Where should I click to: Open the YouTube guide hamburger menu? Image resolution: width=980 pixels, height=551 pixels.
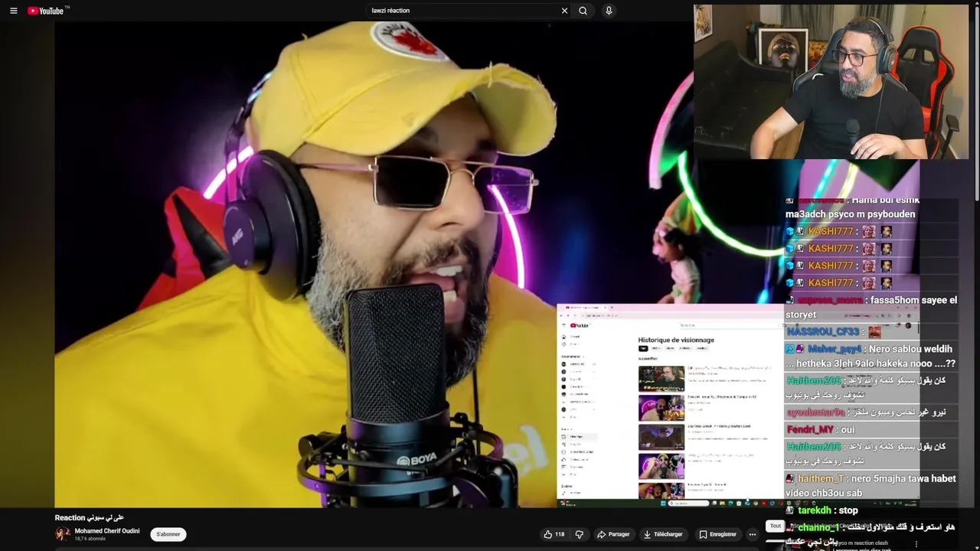coord(13,11)
